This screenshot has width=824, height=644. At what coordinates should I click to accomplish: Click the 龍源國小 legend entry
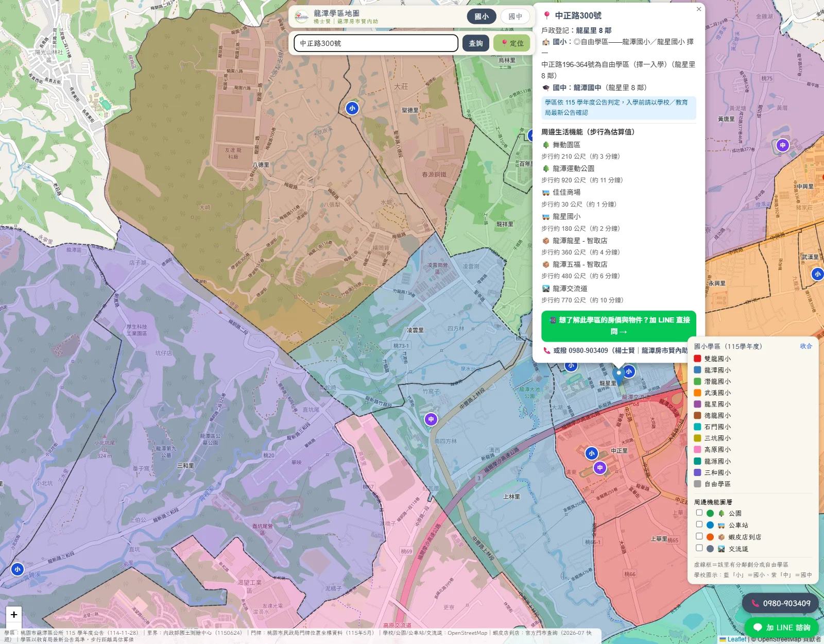pos(712,461)
